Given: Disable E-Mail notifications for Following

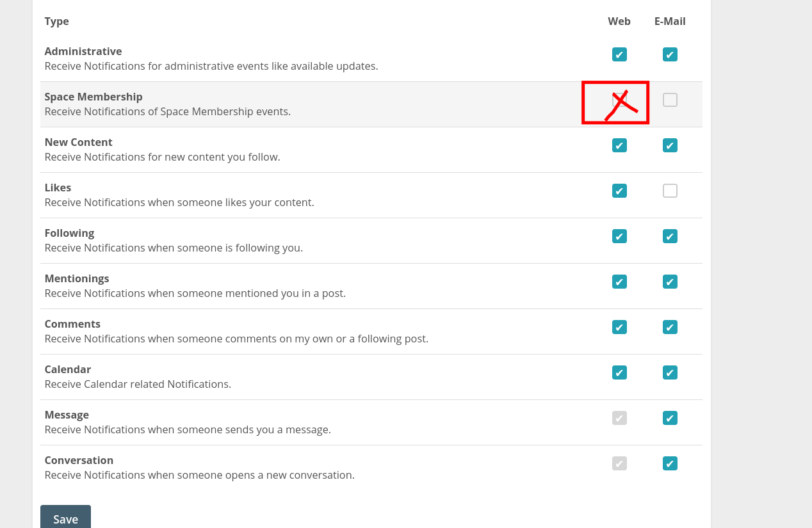Looking at the screenshot, I should click(x=670, y=236).
